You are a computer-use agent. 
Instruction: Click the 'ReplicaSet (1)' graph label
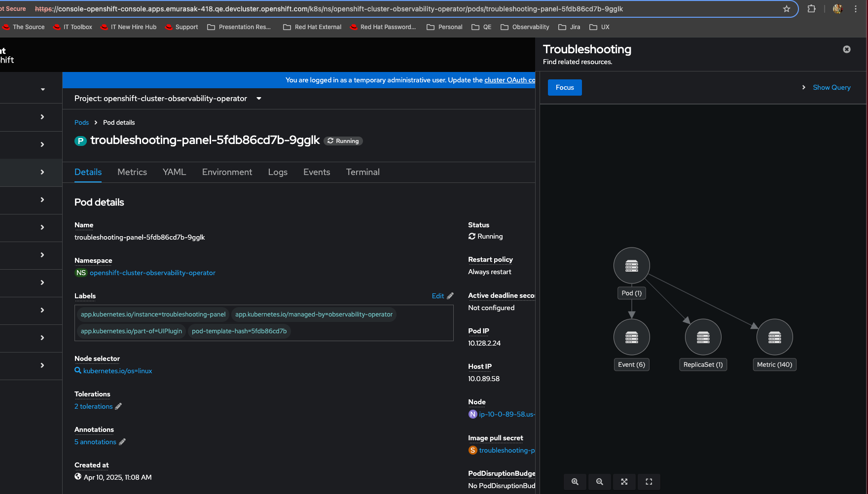pos(703,365)
